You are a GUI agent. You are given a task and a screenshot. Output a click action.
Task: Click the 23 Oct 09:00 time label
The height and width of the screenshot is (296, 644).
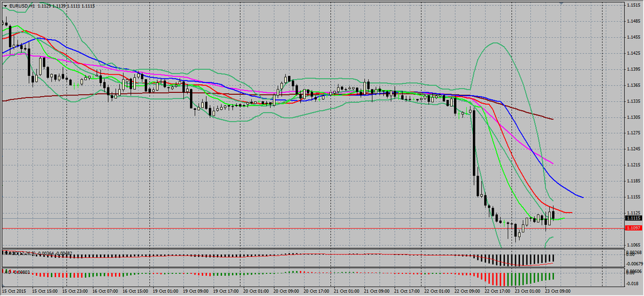[557, 291]
